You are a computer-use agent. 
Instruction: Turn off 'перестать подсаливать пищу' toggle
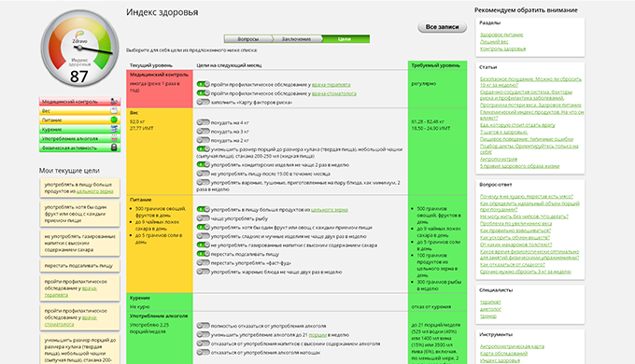pyautogui.click(x=203, y=254)
